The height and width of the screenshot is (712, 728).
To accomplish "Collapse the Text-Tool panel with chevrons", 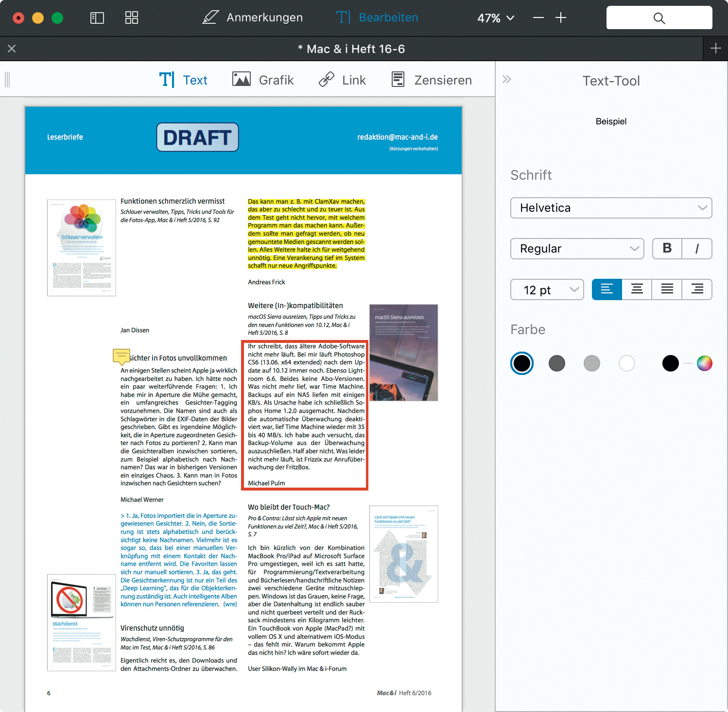I will coord(507,79).
